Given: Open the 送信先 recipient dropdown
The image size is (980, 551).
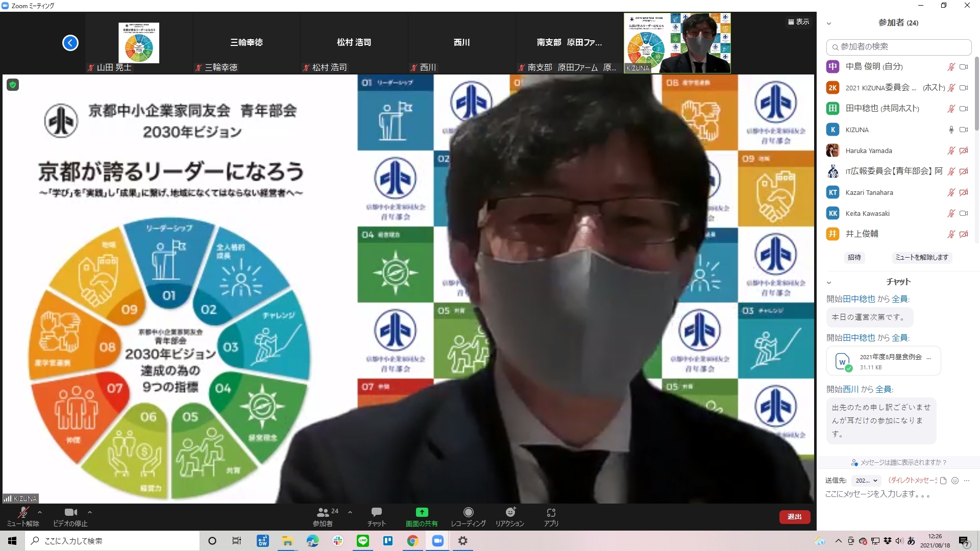Looking at the screenshot, I should pyautogui.click(x=867, y=481).
